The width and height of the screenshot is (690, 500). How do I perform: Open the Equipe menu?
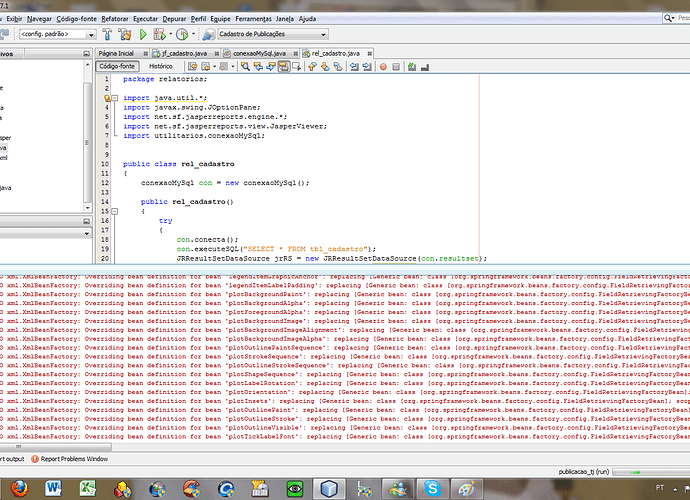220,18
